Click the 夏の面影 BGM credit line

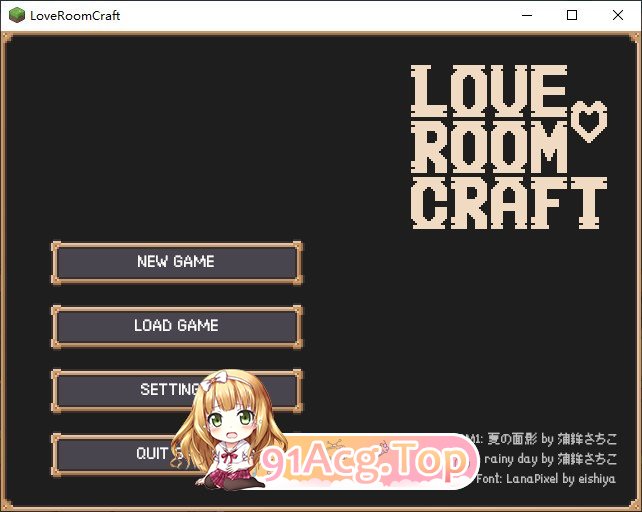coord(545,439)
